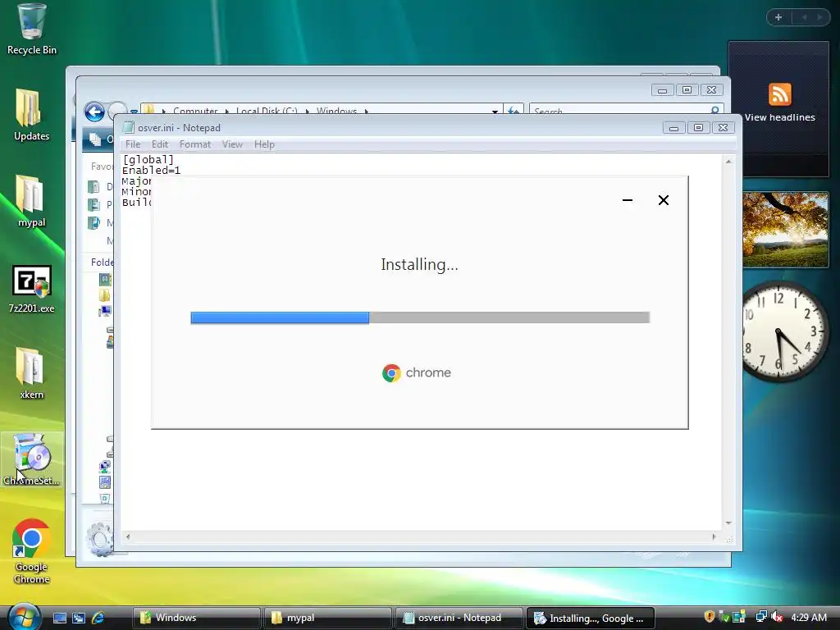Click Notepad horizontal scrollbar left arrow
The width and height of the screenshot is (840, 630).
pos(127,536)
